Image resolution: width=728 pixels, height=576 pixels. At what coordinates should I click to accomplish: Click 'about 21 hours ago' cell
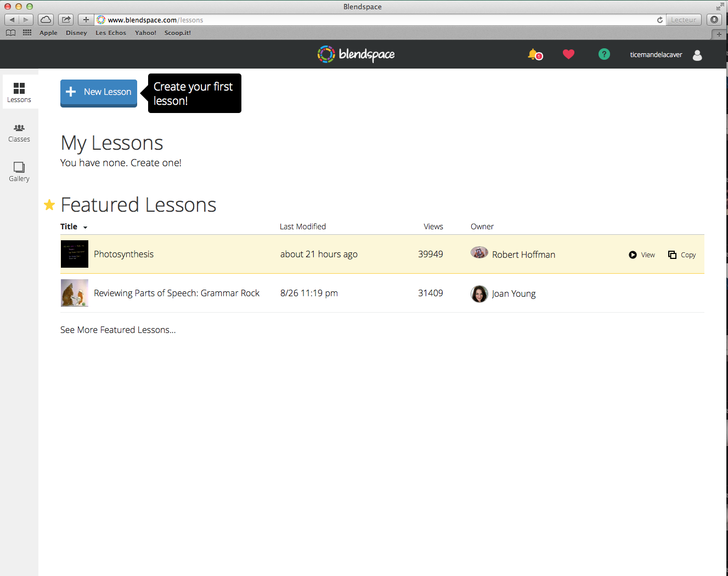pos(319,254)
